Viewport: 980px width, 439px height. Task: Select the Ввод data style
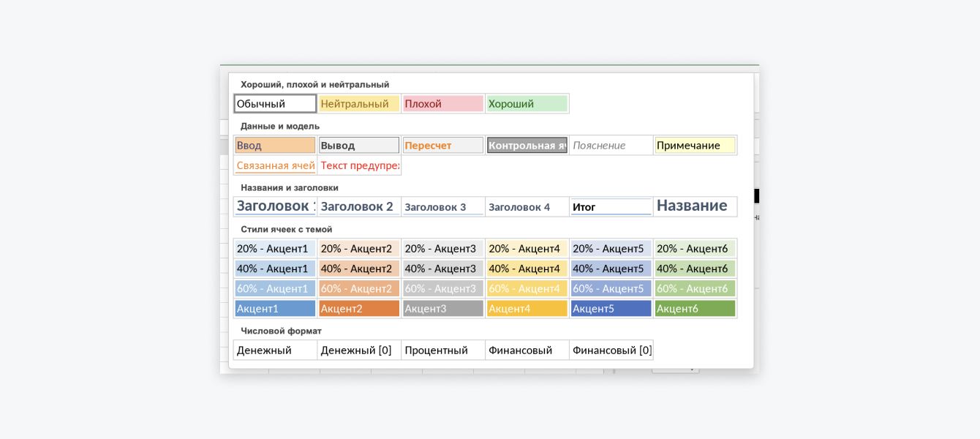coord(275,146)
